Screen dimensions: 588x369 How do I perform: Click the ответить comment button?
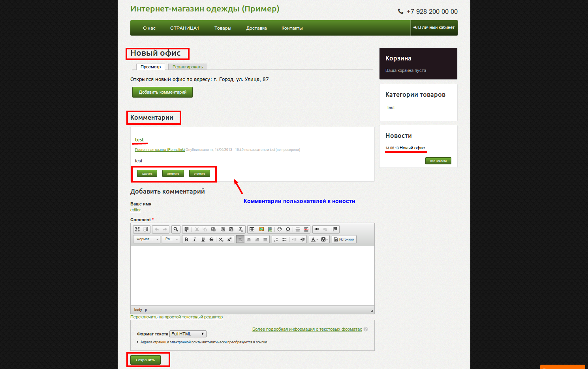(199, 173)
